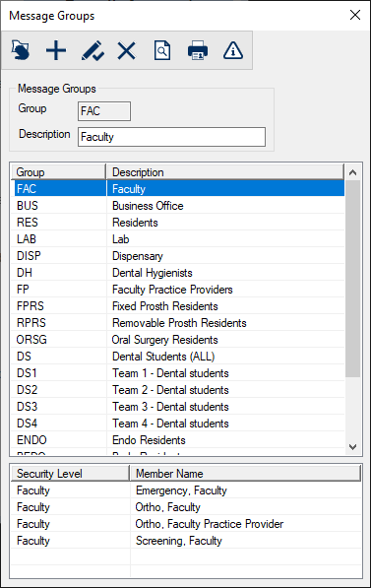Click the edit/modify record pencil icon
Screen dimensions: 371x588
tap(93, 50)
